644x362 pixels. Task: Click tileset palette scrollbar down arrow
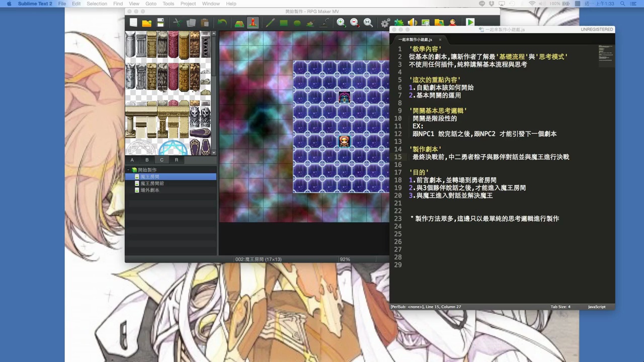click(214, 152)
